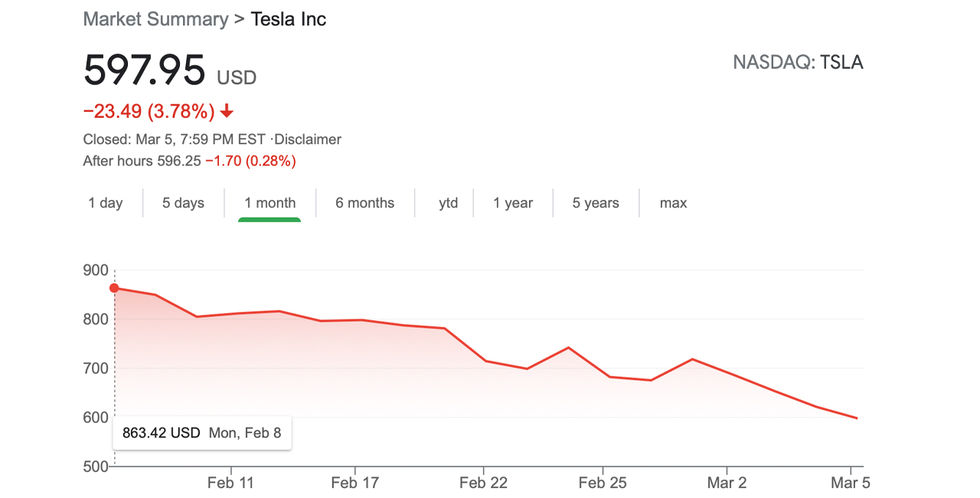Select the 1 month tab
Viewport: 980px width, 498px height.
[x=269, y=203]
